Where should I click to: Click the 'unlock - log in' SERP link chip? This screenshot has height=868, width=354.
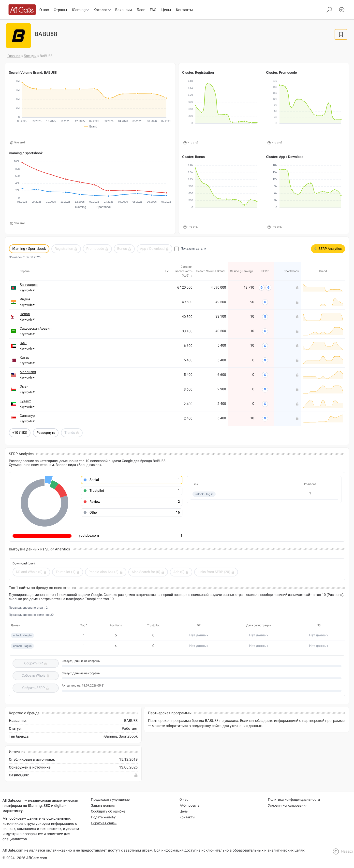[x=204, y=494]
